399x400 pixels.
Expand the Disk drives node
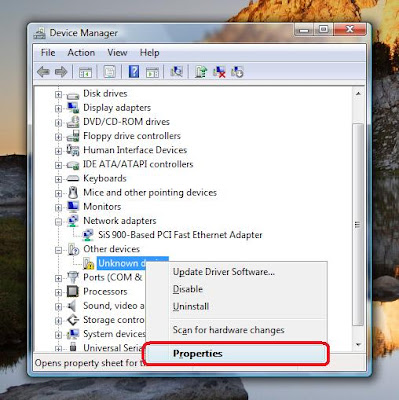(58, 95)
